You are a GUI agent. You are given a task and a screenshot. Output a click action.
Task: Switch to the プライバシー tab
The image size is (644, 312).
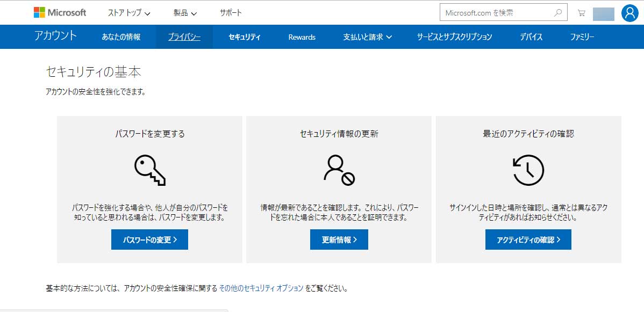pos(184,37)
